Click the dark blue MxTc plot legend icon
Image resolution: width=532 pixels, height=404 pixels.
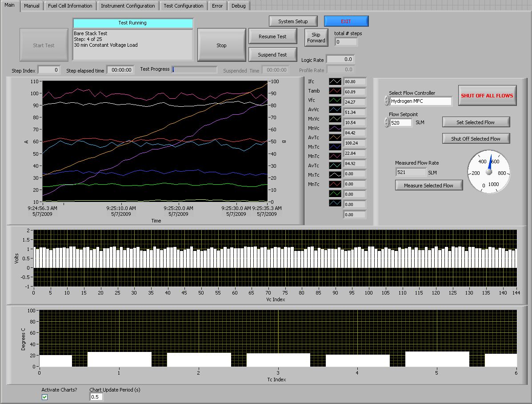tap(335, 147)
